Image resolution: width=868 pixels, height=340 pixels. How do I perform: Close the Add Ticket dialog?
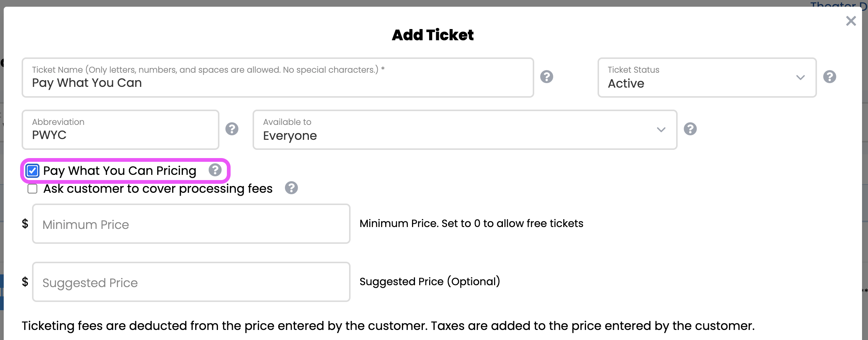[x=851, y=21]
